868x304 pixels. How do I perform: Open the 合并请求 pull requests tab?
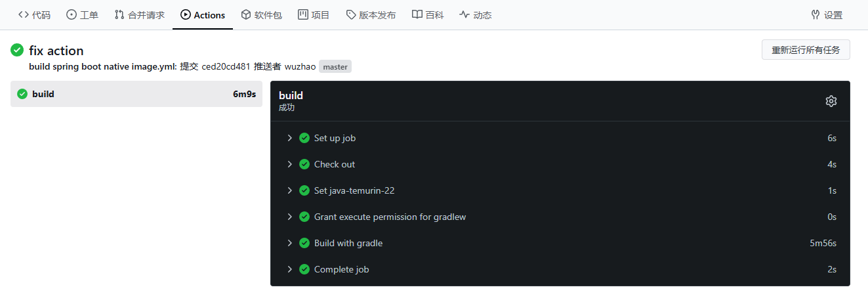139,14
